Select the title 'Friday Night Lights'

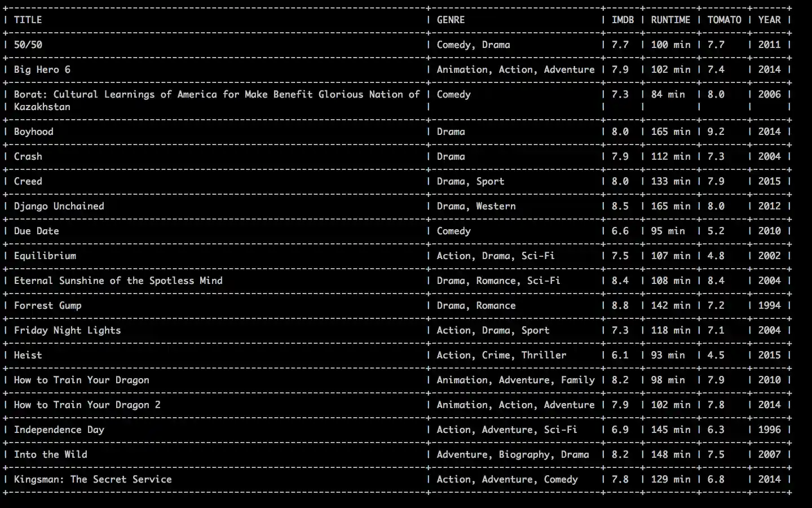[67, 330]
